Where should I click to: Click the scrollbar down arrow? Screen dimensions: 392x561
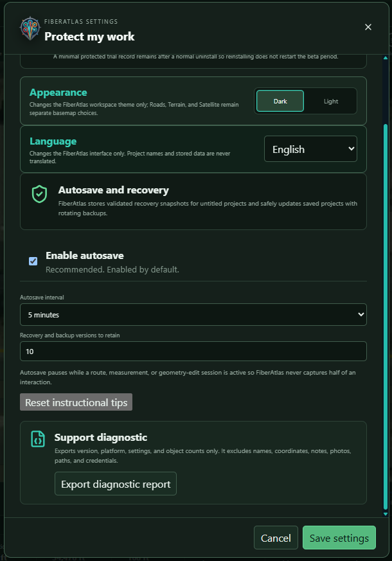pyautogui.click(x=386, y=514)
